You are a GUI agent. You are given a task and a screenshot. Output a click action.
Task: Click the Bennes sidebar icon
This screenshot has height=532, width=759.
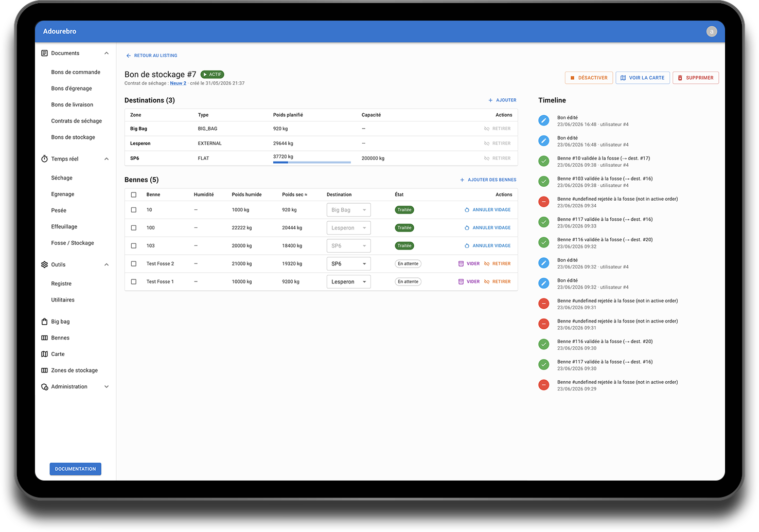pos(44,338)
